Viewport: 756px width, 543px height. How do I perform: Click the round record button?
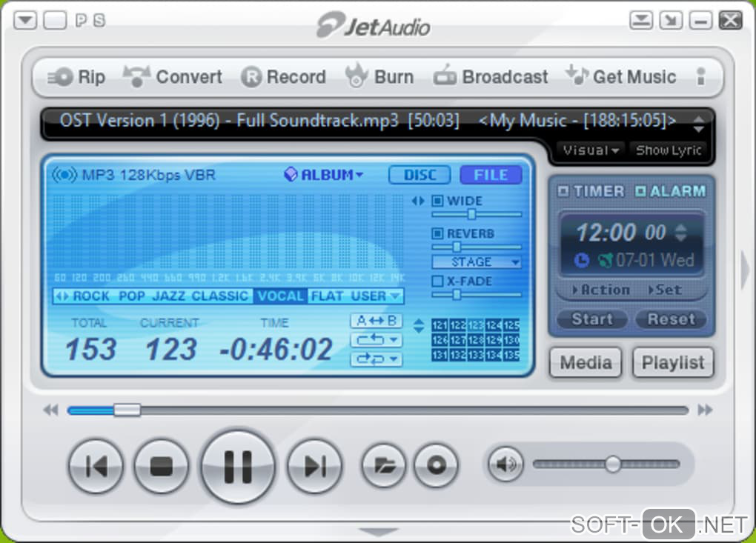[x=437, y=466]
